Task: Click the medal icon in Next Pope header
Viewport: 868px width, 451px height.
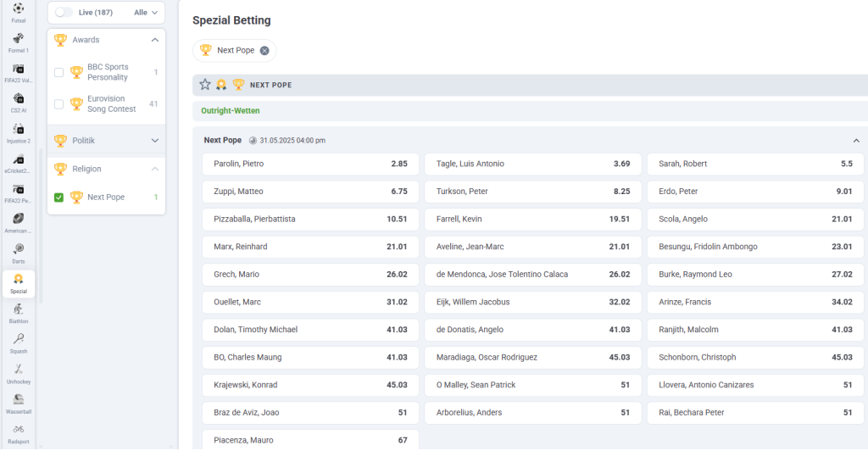Action: (x=221, y=85)
